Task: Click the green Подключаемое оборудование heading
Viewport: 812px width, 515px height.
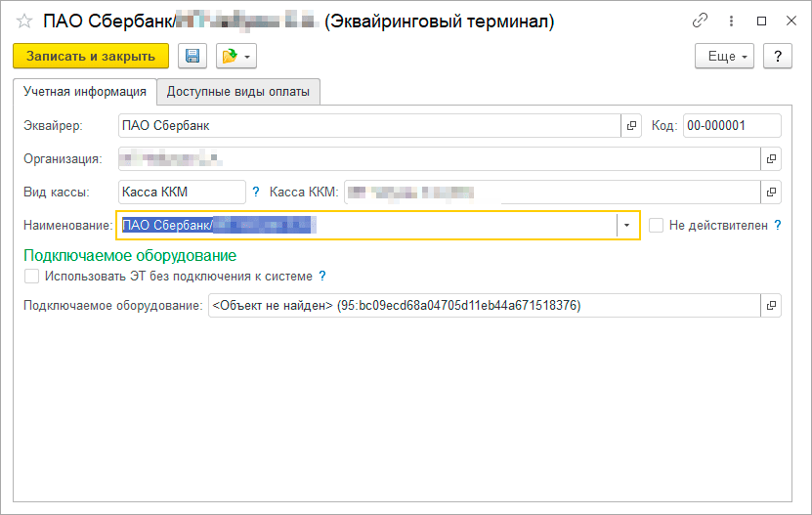Action: point(130,255)
